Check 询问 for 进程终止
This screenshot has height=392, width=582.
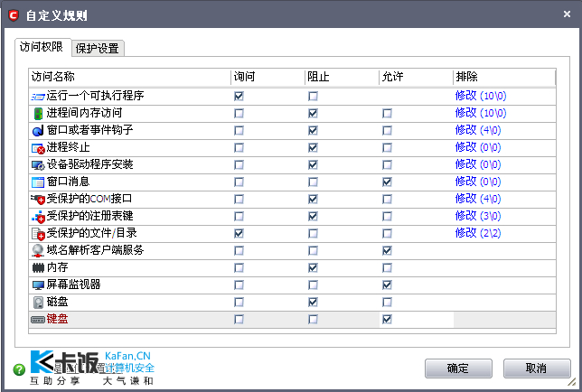(x=239, y=148)
